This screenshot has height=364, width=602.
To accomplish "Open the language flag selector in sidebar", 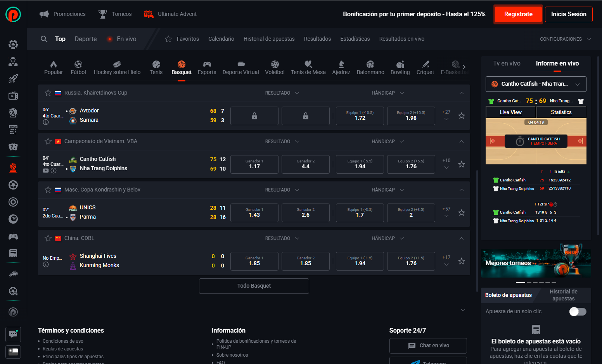I will click(x=13, y=352).
